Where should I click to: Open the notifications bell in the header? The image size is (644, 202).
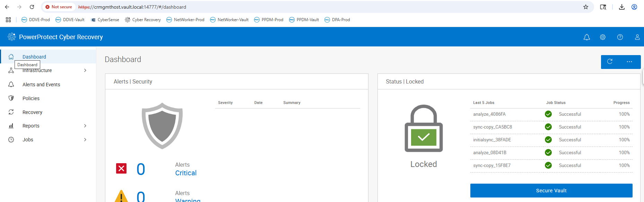tap(587, 37)
